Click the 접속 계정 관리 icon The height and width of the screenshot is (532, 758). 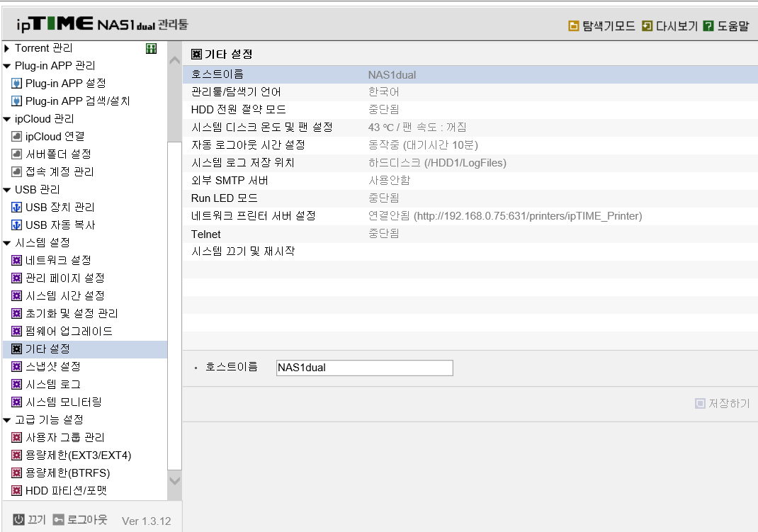16,171
